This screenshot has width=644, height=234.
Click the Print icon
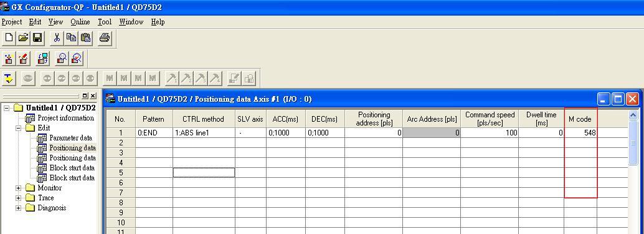(105, 38)
